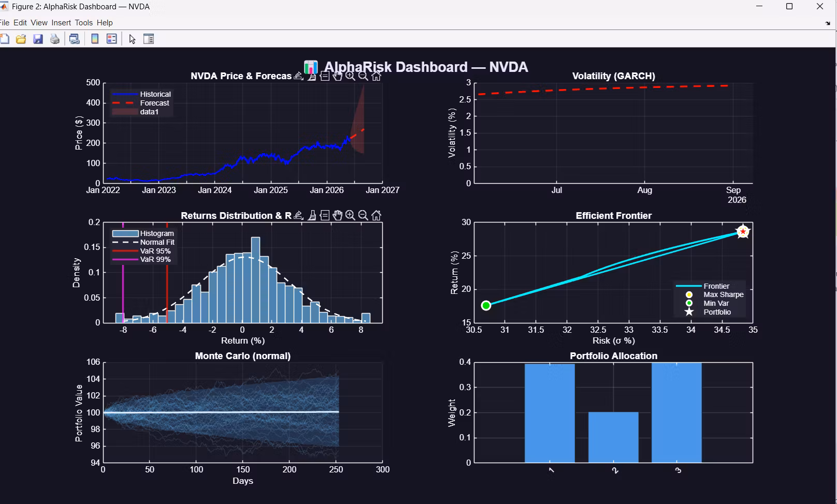Screen dimensions: 837x504
Task: Click the 'Max Sharpe' legend entry
Action: 724,294
